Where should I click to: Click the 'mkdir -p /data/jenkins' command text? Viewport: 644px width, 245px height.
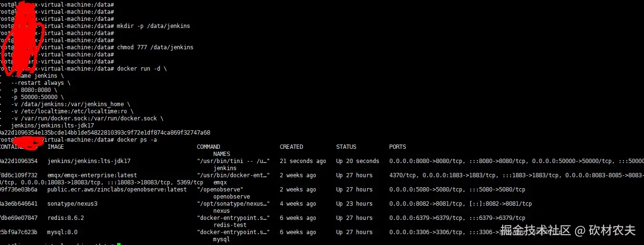pos(153,26)
